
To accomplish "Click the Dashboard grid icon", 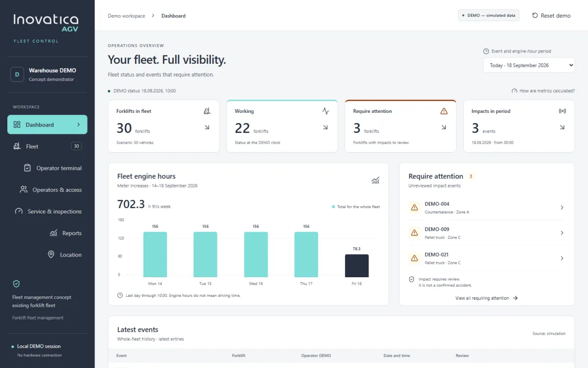I will [17, 125].
